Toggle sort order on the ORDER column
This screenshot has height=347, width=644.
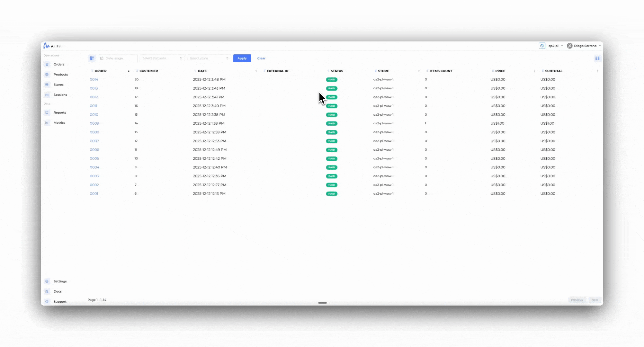click(x=129, y=71)
